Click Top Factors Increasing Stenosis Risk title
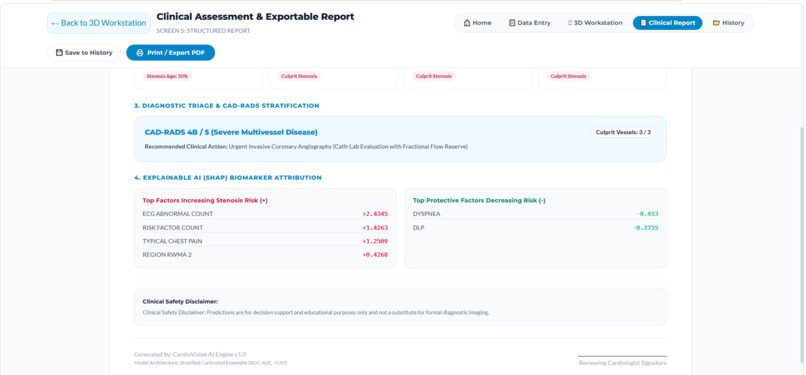The height and width of the screenshot is (375, 806). (205, 200)
